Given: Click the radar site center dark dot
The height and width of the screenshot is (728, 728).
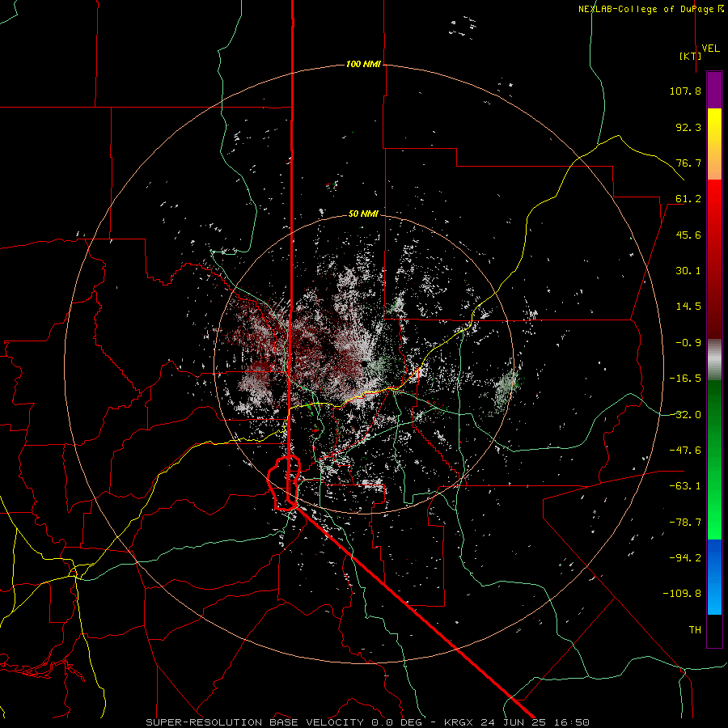Looking at the screenshot, I should tap(365, 364).
